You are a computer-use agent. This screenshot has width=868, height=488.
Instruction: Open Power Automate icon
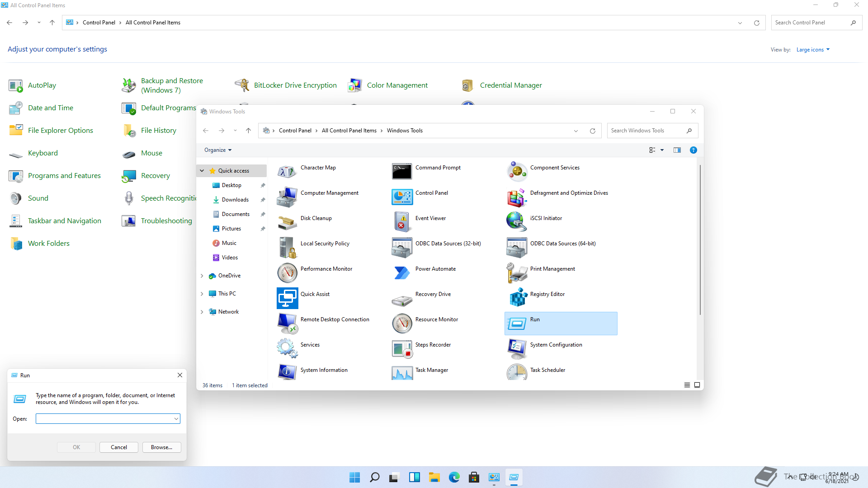tap(402, 273)
